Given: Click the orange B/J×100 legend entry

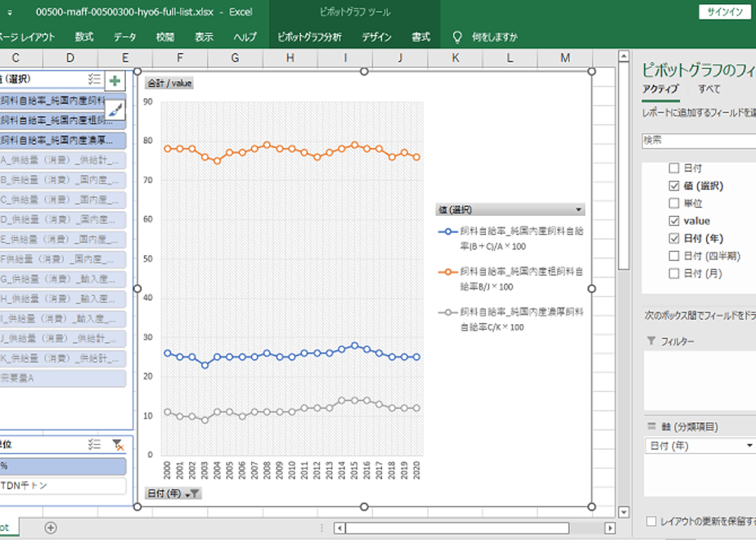Looking at the screenshot, I should tap(511, 279).
